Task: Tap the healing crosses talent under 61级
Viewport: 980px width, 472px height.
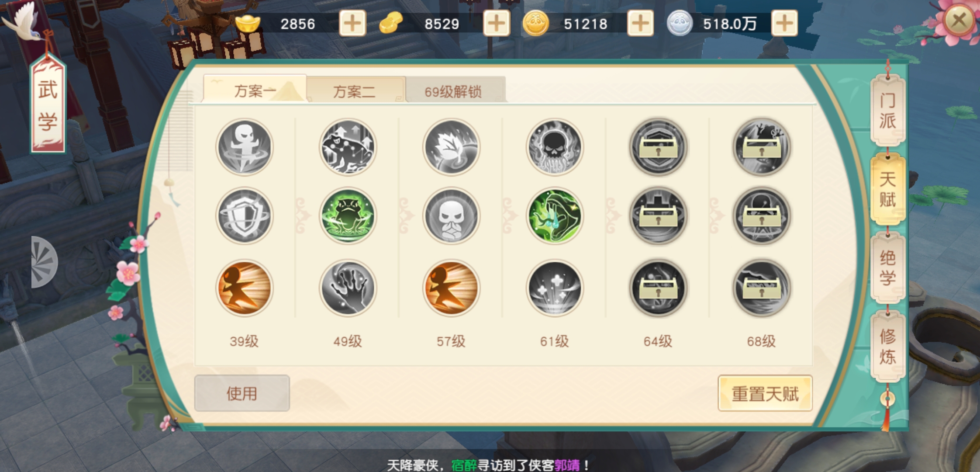Action: (x=555, y=288)
